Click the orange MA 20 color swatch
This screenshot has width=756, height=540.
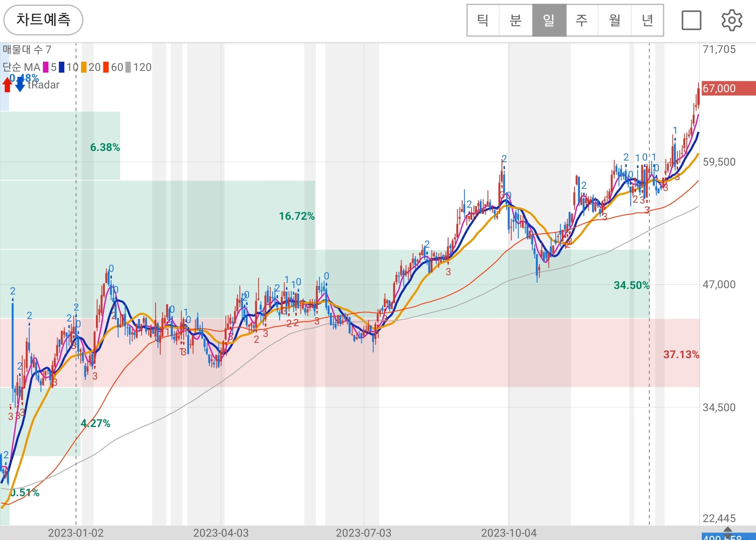pos(84,67)
